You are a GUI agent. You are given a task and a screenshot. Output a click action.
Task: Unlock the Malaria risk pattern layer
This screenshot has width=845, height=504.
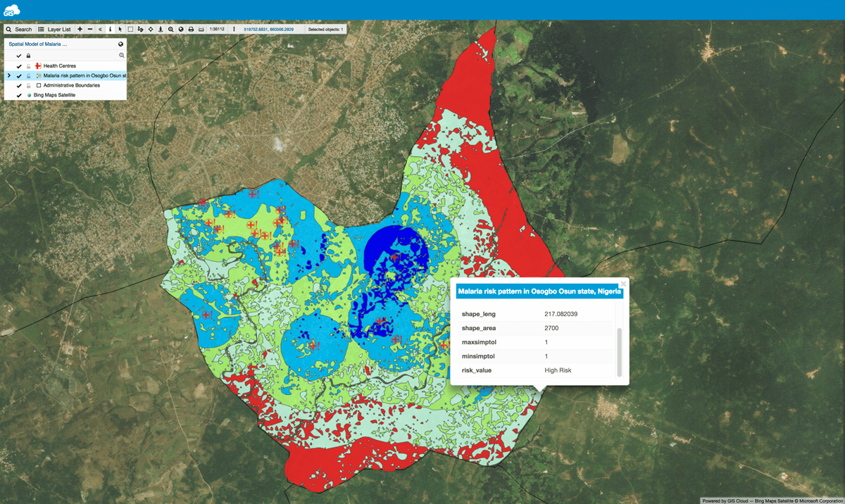(x=28, y=76)
